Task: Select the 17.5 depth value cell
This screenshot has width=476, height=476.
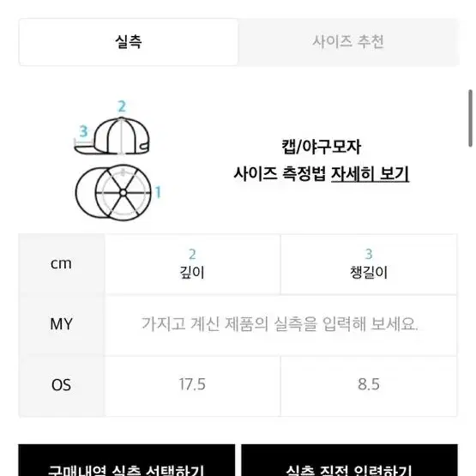Action: click(x=192, y=384)
